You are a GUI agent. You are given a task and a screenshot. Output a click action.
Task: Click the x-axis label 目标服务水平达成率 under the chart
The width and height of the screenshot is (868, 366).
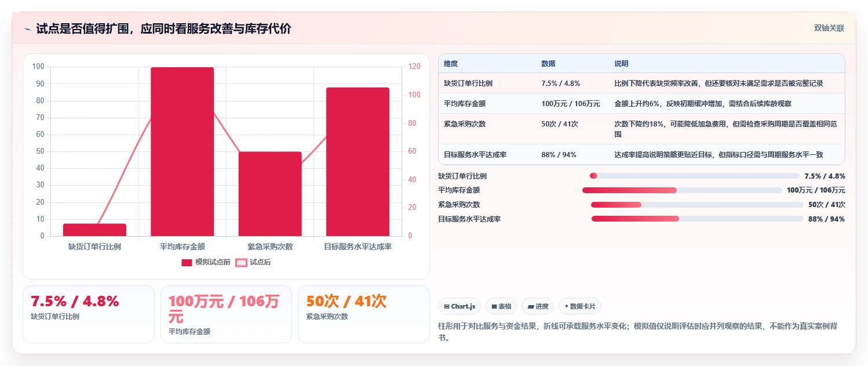[x=358, y=247]
